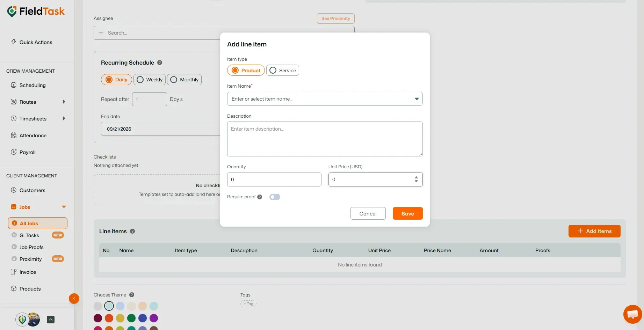Click the item Description text area

pos(325,139)
